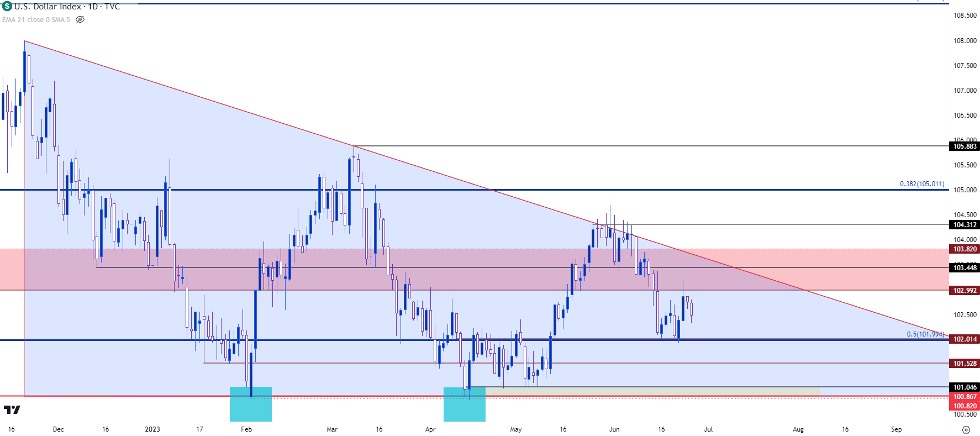The image size is (980, 436).
Task: Open the chart settings gear icon
Action: click(966, 429)
